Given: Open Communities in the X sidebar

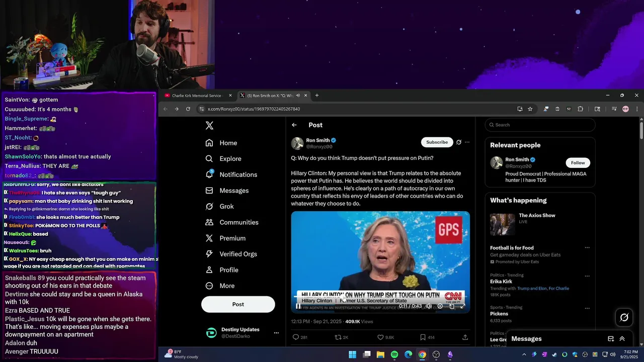Looking at the screenshot, I should point(232,222).
